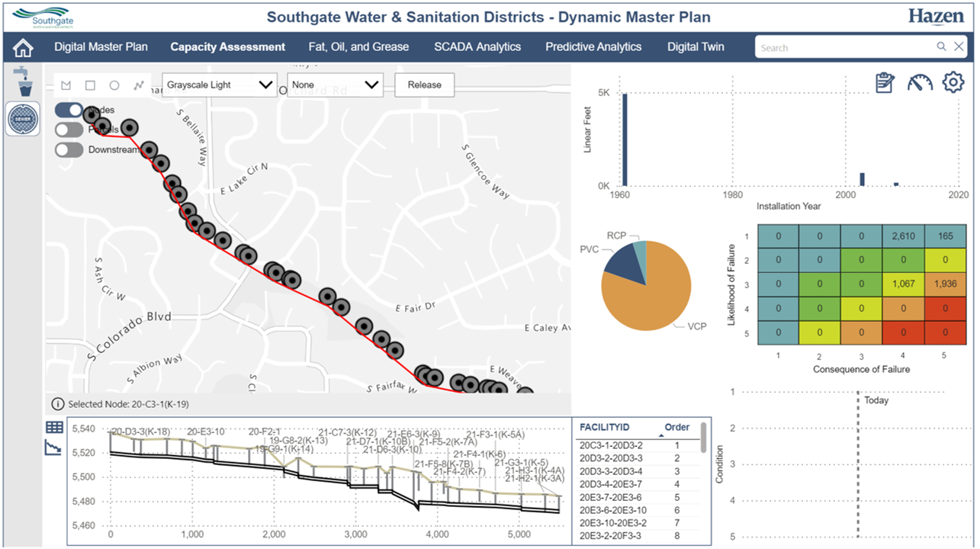Switch to table view icon
The width and height of the screenshot is (980, 549).
(54, 428)
